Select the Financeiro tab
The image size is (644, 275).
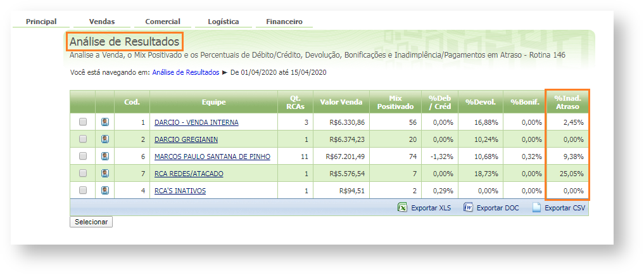[x=284, y=22]
